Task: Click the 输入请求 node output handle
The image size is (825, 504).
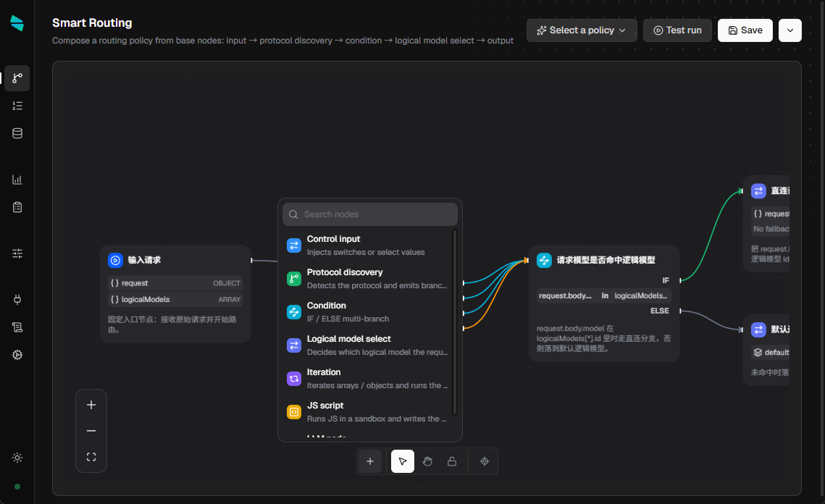Action: (x=251, y=260)
